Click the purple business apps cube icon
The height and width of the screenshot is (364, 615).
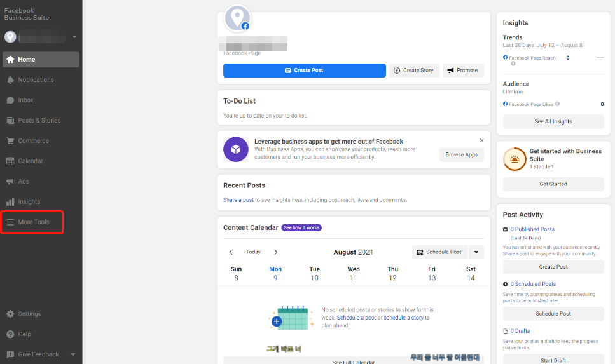click(236, 149)
